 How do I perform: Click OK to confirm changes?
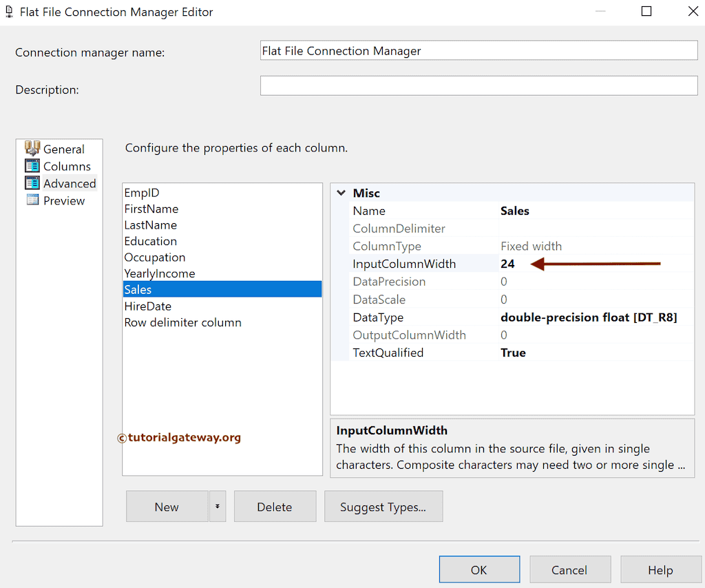click(x=479, y=569)
